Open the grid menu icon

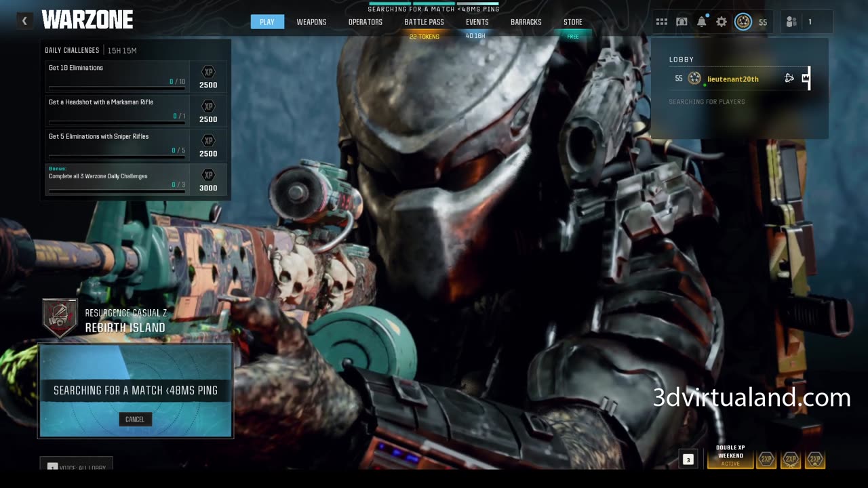[662, 22]
